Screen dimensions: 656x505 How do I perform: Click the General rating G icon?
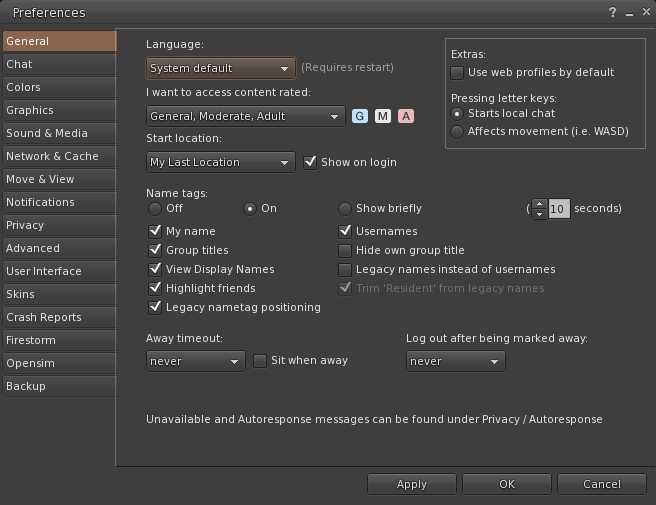click(x=360, y=116)
